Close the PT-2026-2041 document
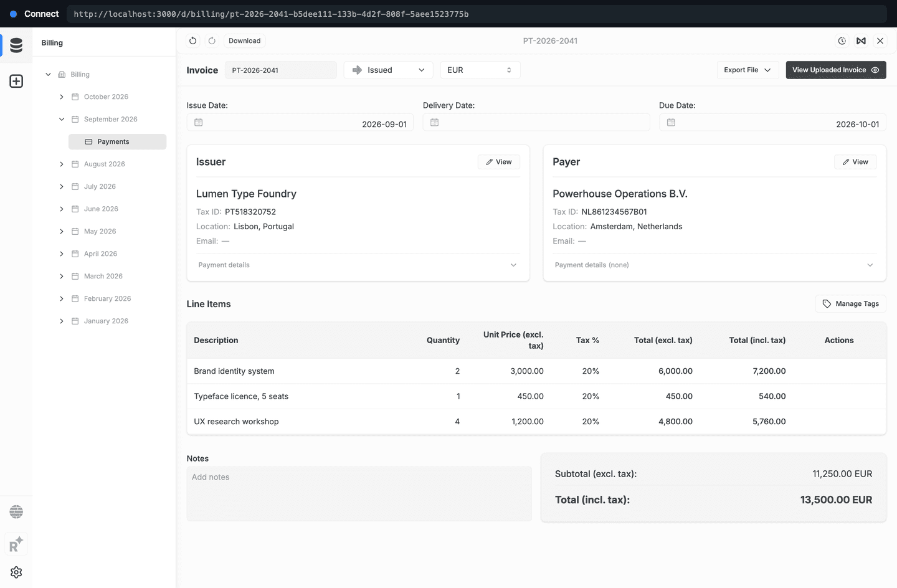The width and height of the screenshot is (897, 588). (x=880, y=40)
